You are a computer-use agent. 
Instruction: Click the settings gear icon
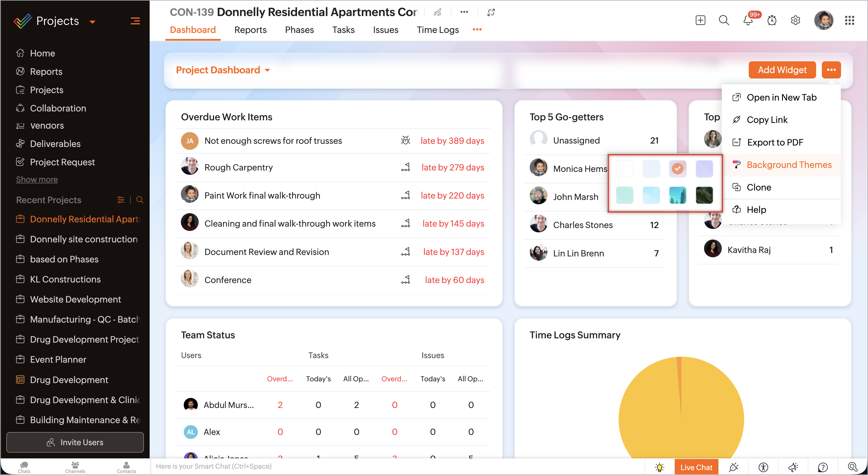coord(795,21)
